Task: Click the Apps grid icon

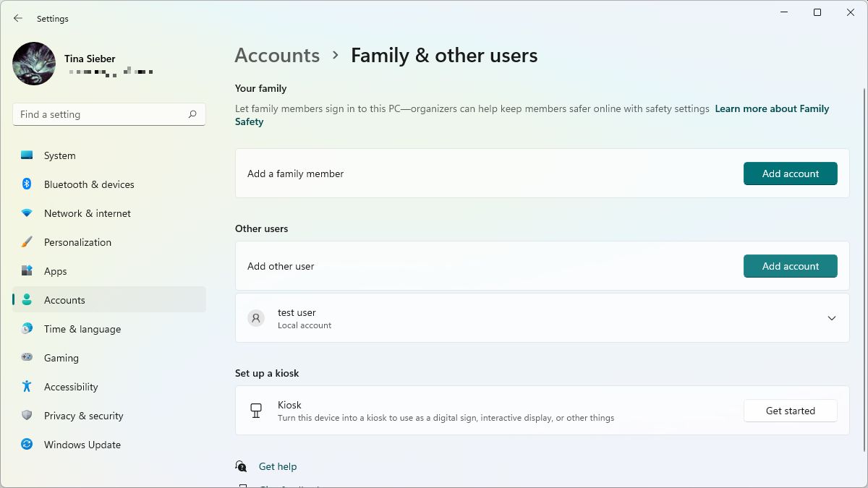Action: [x=27, y=271]
